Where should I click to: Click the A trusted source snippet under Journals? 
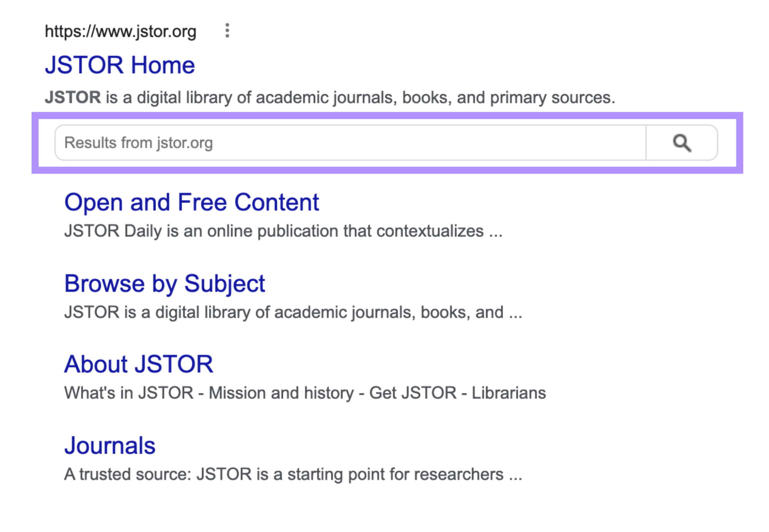(293, 474)
